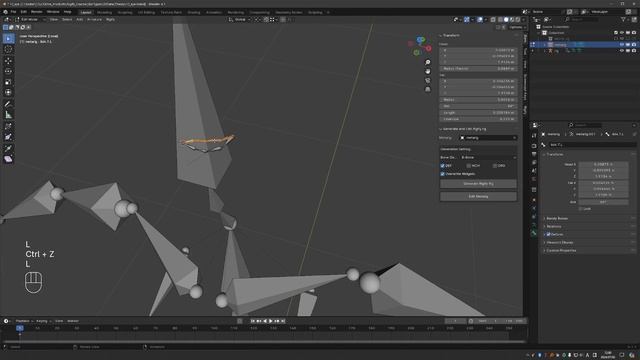Click the navigation gizmo Z axis
This screenshot has width=640, height=360.
point(420,40)
